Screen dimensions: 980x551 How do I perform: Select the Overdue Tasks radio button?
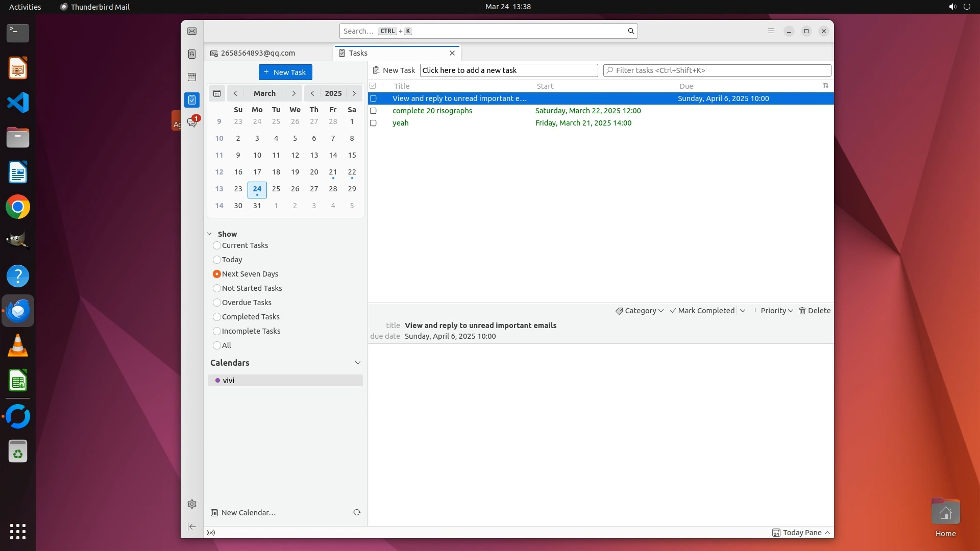pyautogui.click(x=217, y=303)
